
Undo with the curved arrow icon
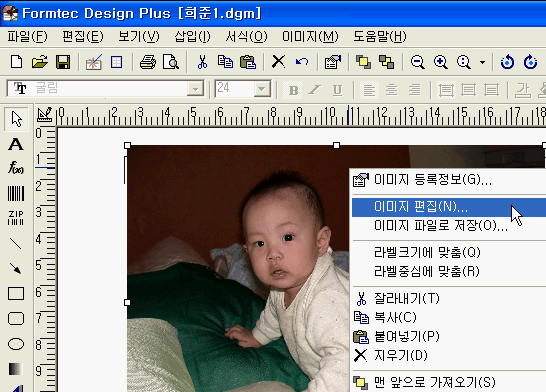(302, 62)
